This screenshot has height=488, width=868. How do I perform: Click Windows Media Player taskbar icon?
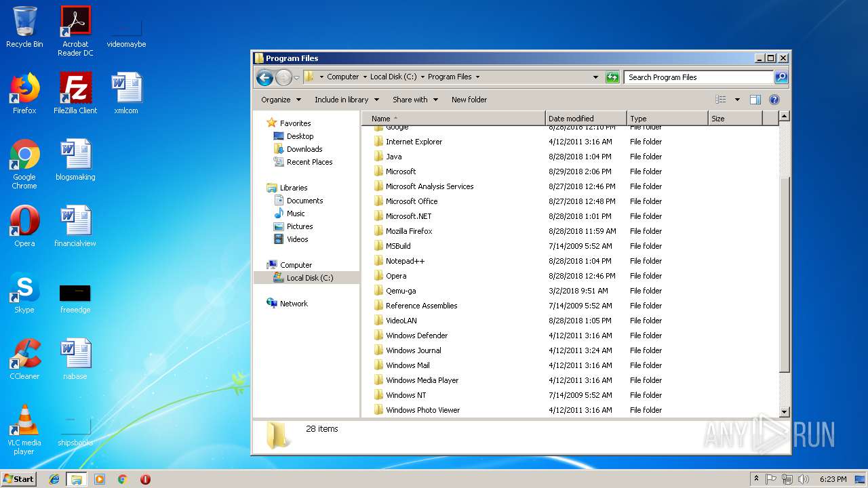[100, 479]
